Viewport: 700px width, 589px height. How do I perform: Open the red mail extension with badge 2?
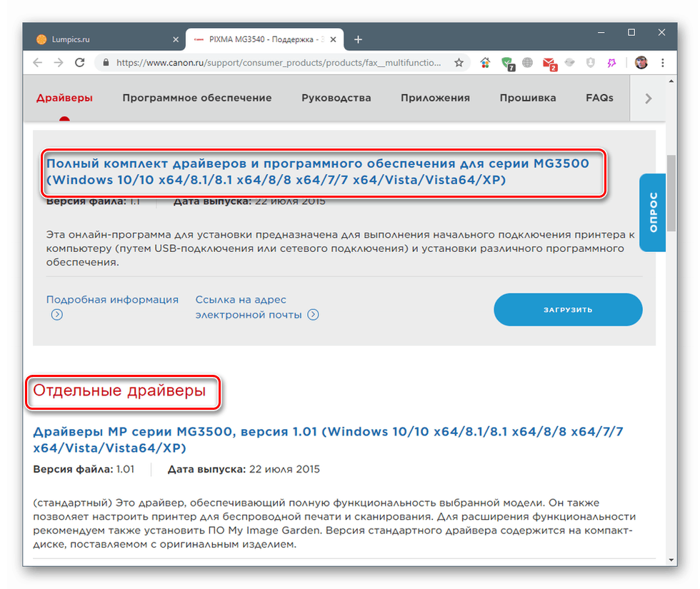pos(549,64)
